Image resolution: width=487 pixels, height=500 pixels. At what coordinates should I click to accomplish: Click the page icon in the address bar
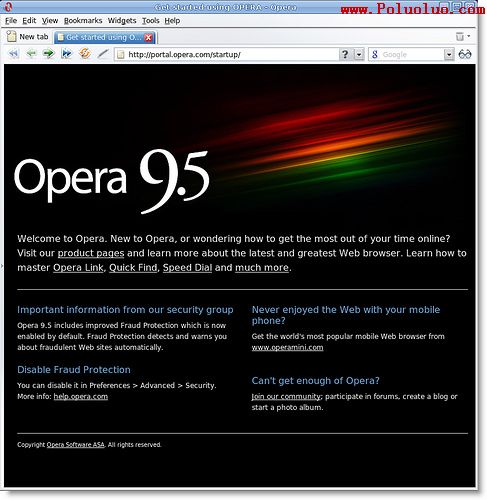121,54
